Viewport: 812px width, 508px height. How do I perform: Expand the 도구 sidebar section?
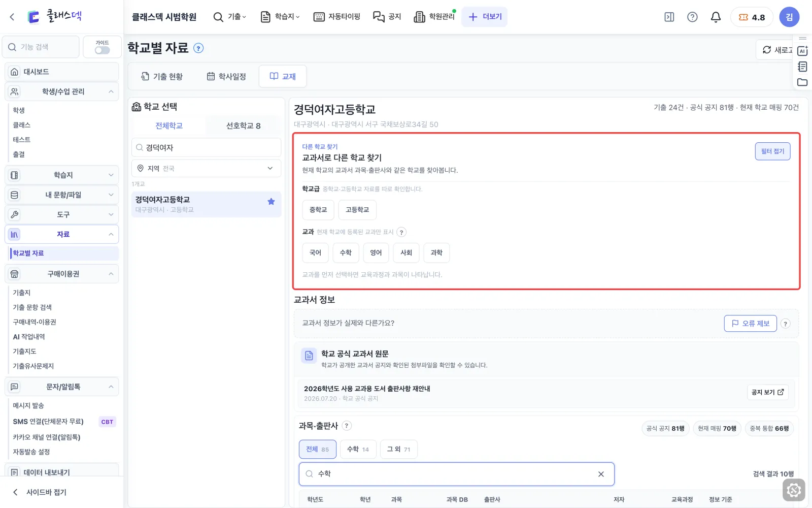62,214
